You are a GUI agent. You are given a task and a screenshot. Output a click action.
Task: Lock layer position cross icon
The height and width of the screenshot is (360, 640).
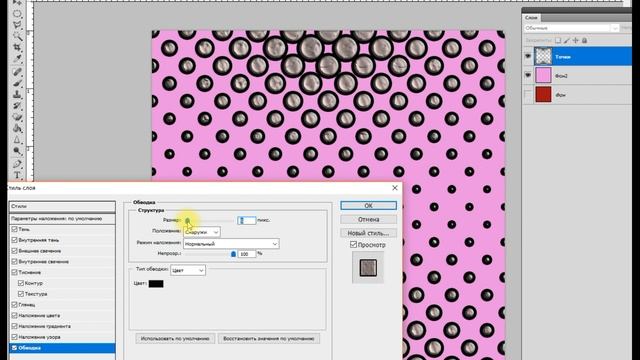pos(576,40)
